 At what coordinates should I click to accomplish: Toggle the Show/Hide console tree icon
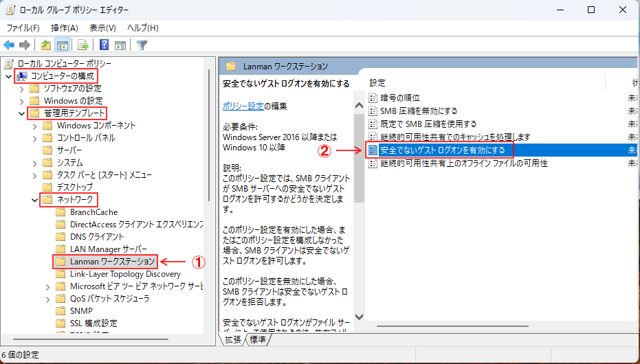[63, 45]
